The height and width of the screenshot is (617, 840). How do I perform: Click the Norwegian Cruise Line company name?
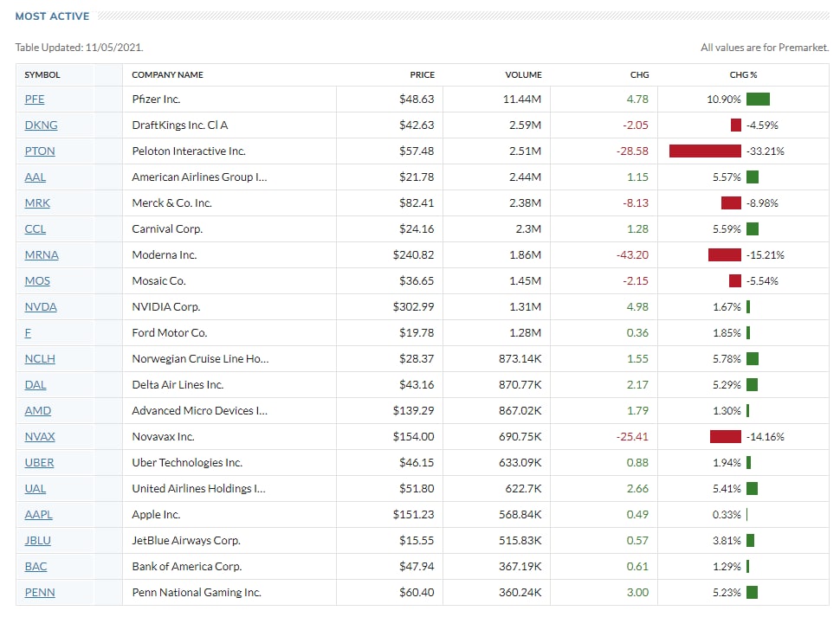[200, 358]
